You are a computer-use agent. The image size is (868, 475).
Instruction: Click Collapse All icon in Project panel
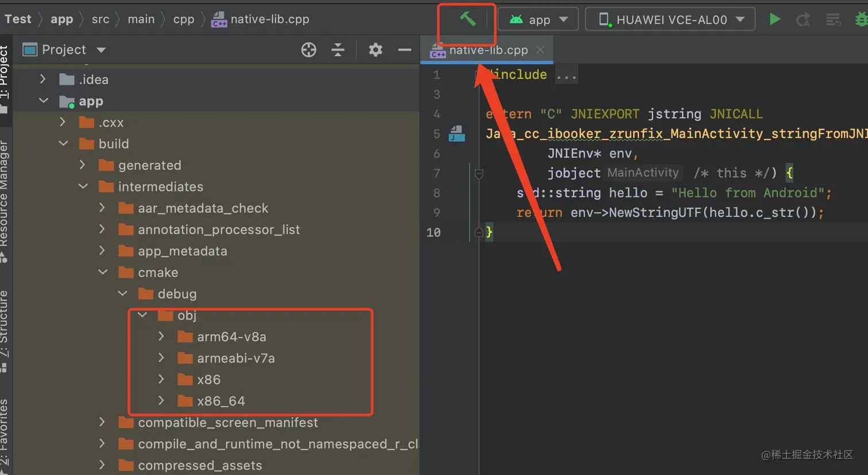pos(338,50)
